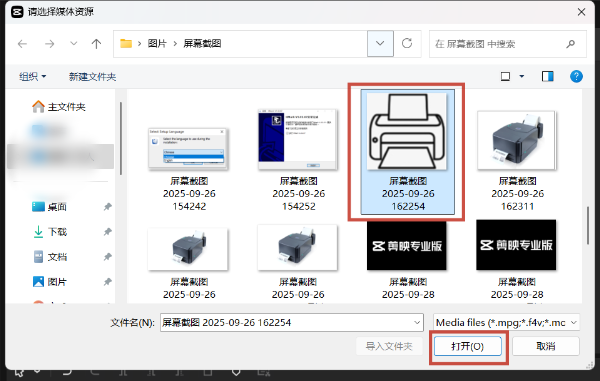Click the magnifier search icon
Screen dimensions: 600x381
[571, 44]
